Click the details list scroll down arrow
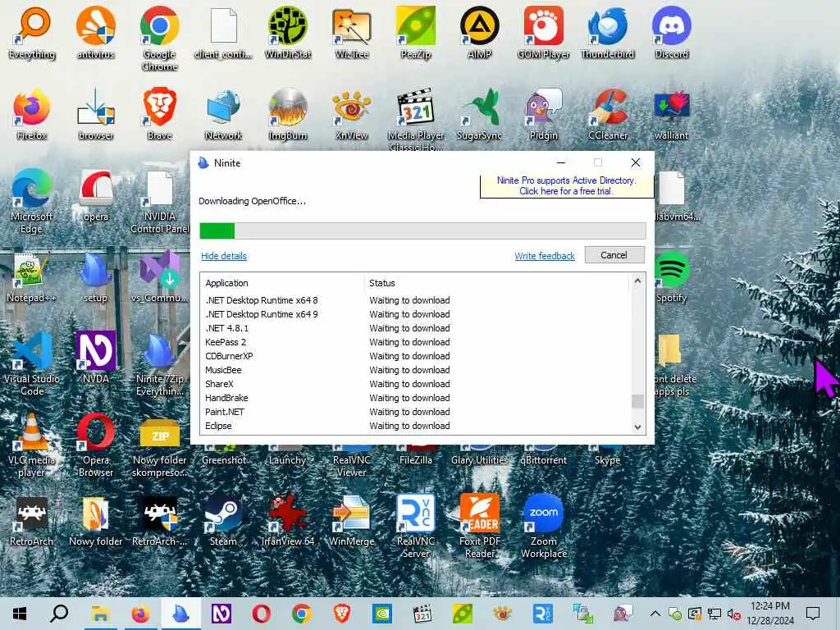Image resolution: width=840 pixels, height=630 pixels. (637, 427)
